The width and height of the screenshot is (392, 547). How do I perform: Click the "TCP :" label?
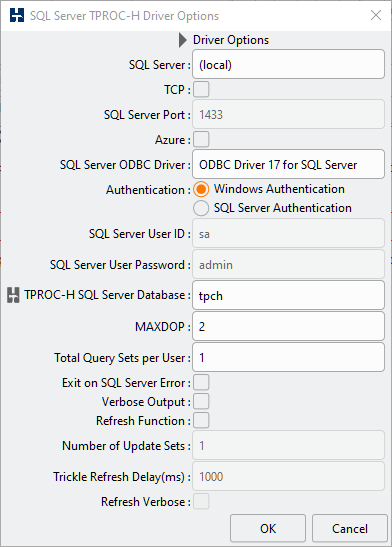tap(178, 90)
